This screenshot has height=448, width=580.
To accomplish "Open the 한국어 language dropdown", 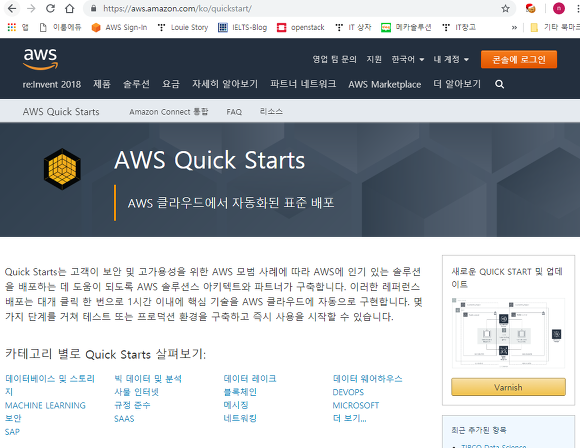I will click(x=407, y=59).
